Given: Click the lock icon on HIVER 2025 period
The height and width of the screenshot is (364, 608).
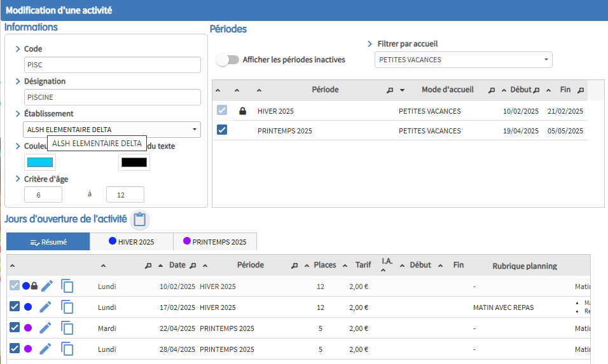Looking at the screenshot, I should [x=242, y=111].
